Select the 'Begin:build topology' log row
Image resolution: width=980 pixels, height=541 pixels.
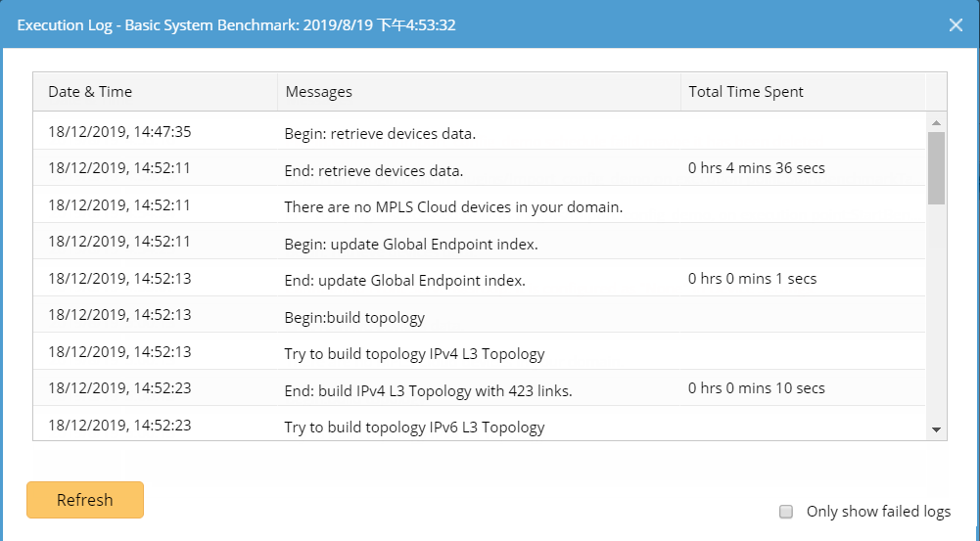pyautogui.click(x=354, y=317)
